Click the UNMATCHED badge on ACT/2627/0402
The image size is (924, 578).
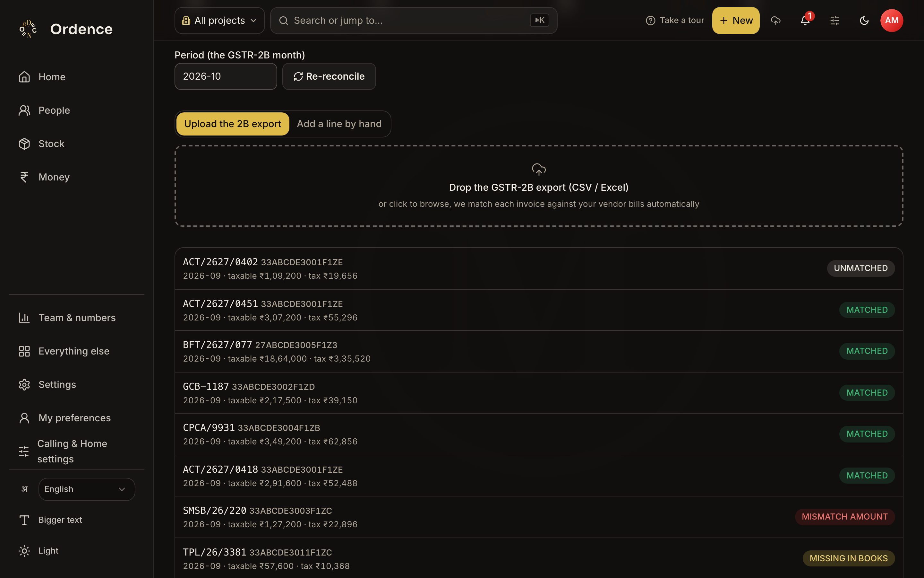point(860,268)
